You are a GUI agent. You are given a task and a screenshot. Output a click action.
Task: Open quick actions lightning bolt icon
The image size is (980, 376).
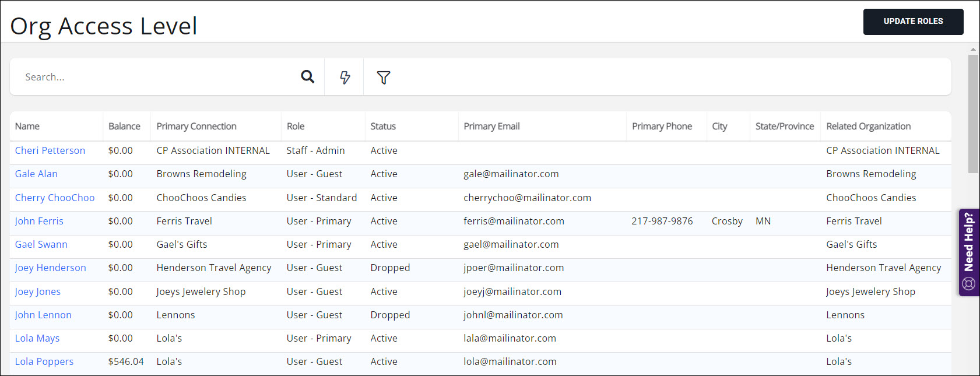(345, 77)
